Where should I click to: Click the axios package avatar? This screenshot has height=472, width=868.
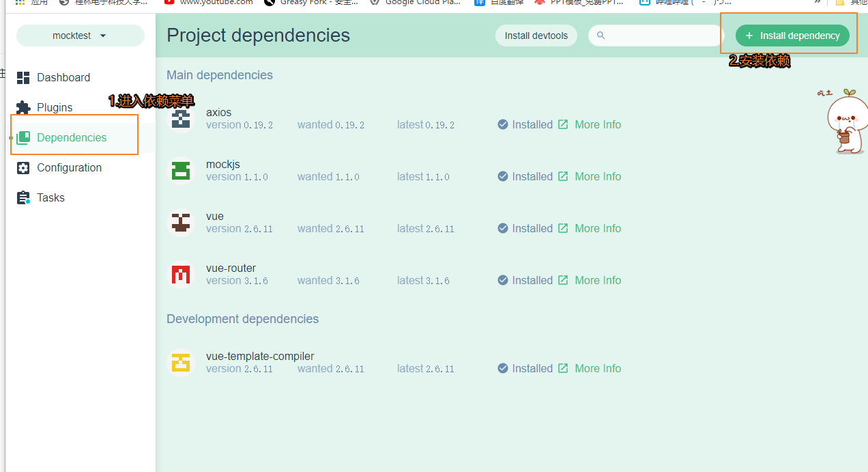pyautogui.click(x=181, y=119)
